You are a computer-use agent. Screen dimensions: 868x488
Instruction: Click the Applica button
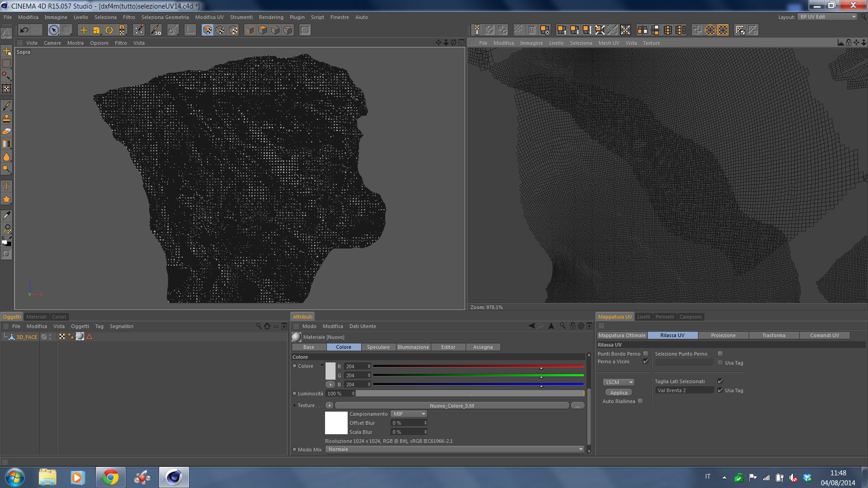click(618, 393)
